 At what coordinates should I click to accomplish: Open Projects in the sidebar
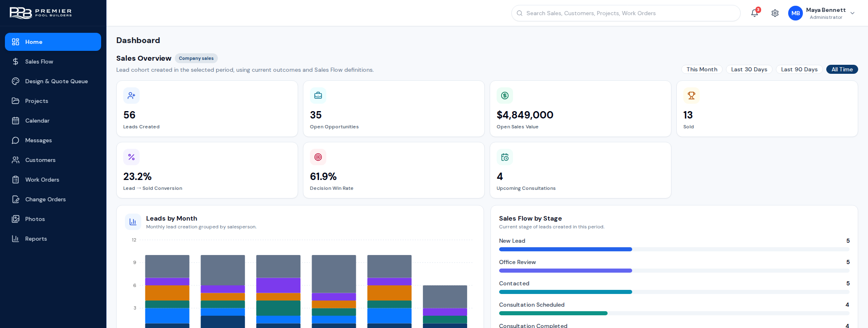[53, 101]
